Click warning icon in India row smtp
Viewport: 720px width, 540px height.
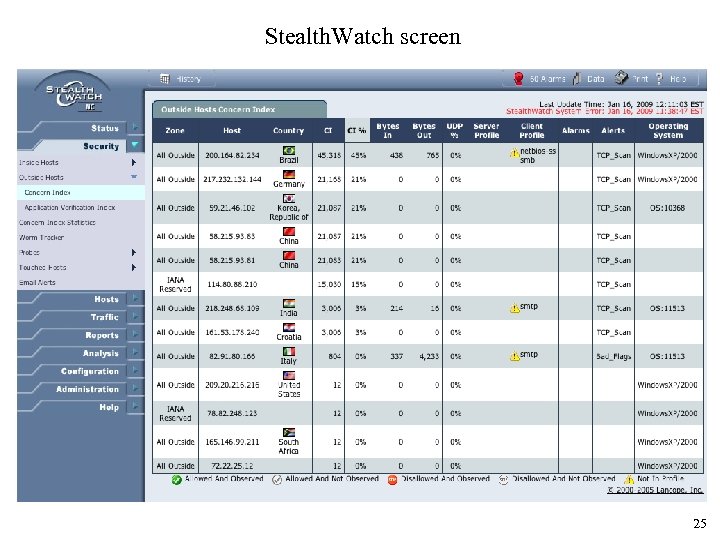pos(514,308)
